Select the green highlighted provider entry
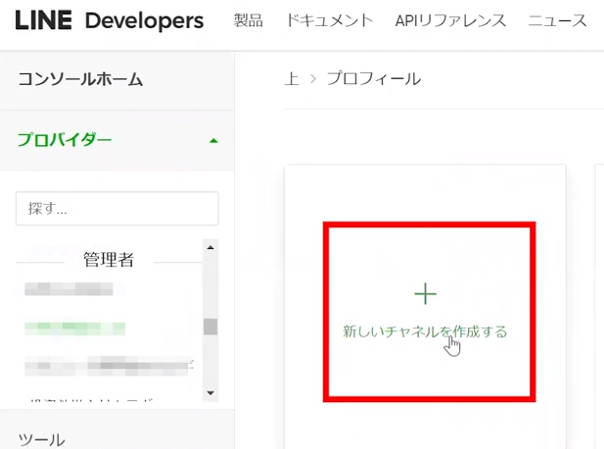Viewport: 604px width, 449px height. point(75,327)
